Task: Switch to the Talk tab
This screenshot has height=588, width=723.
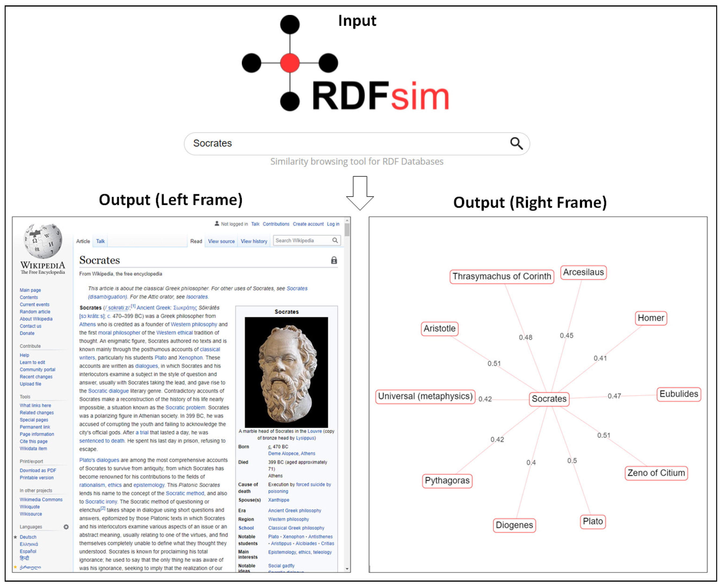Action: (x=100, y=241)
